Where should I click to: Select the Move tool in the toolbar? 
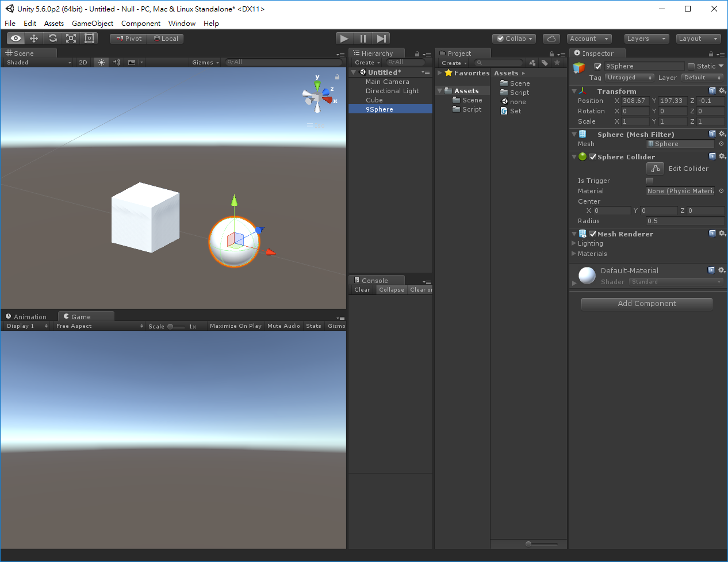[35, 38]
